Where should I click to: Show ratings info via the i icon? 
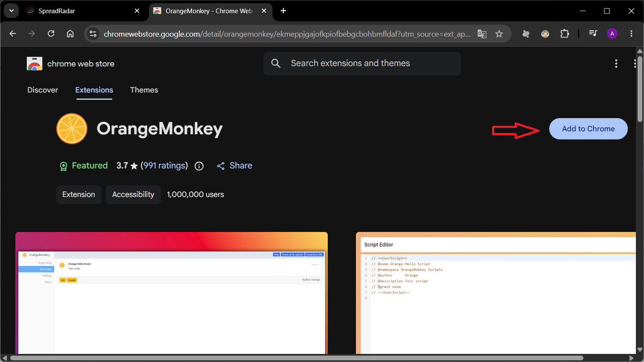point(199,166)
